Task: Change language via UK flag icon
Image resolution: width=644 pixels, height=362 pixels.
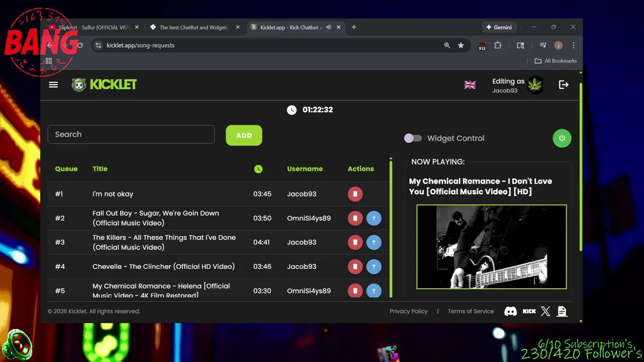Action: pyautogui.click(x=470, y=85)
